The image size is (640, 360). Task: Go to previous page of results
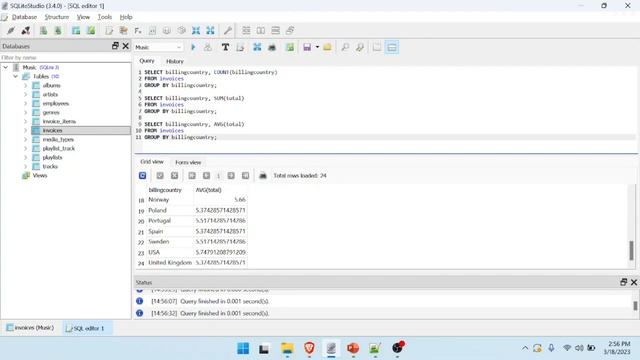coord(207,176)
